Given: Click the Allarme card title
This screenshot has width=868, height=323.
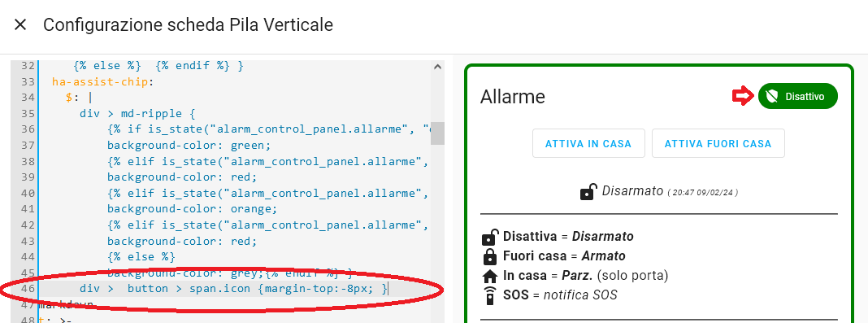Looking at the screenshot, I should [x=513, y=97].
